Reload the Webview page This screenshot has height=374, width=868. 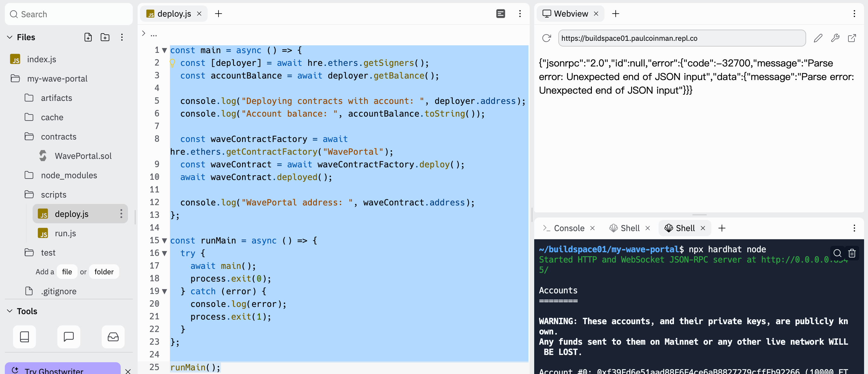click(x=547, y=38)
